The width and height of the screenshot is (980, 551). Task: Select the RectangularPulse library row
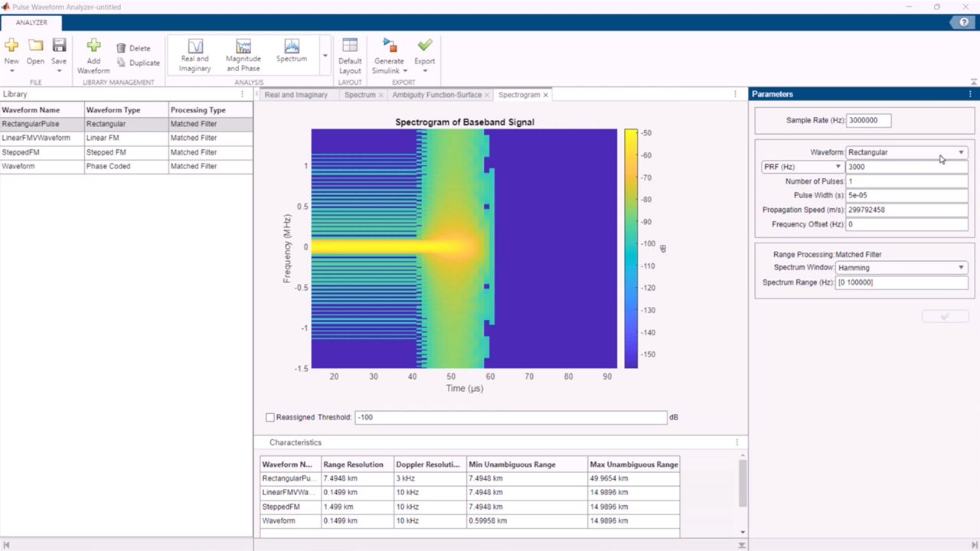pyautogui.click(x=126, y=124)
